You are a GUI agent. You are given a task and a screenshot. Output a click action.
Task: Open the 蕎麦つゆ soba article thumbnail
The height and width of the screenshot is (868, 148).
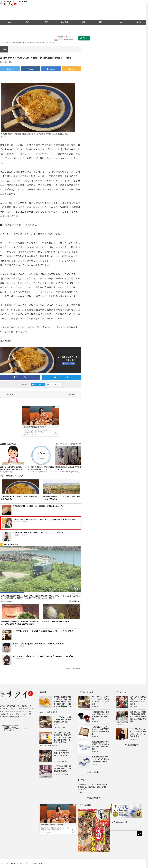coord(61,612)
